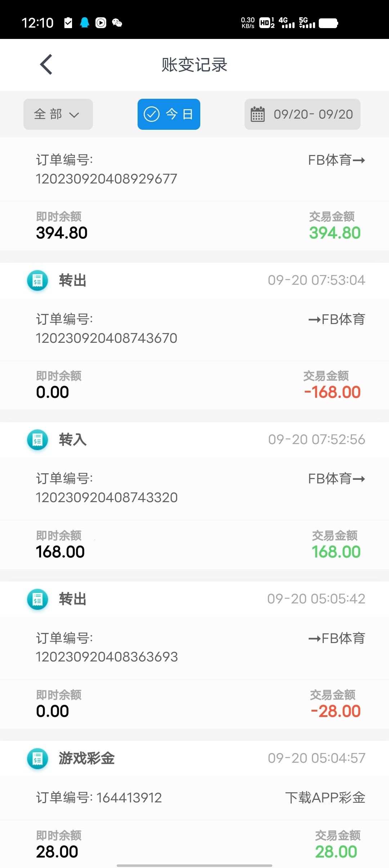
Task: Tap chevron arrow next to 全部
Action: click(74, 115)
